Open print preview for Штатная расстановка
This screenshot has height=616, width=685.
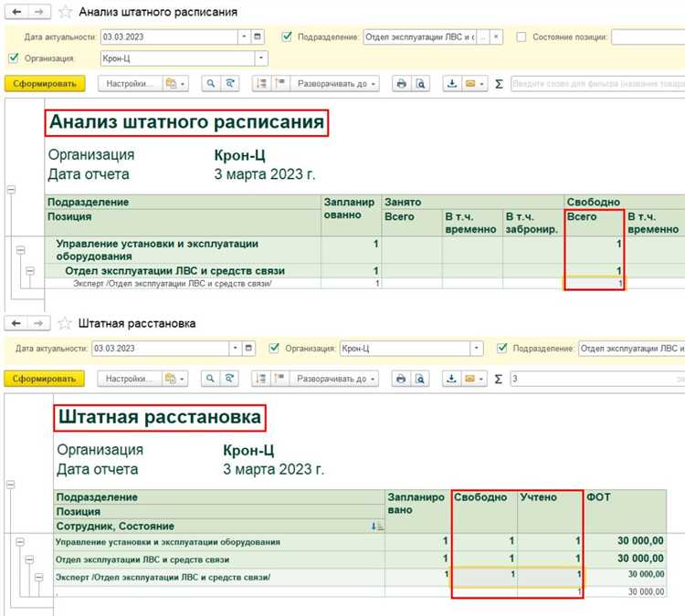[x=419, y=379]
